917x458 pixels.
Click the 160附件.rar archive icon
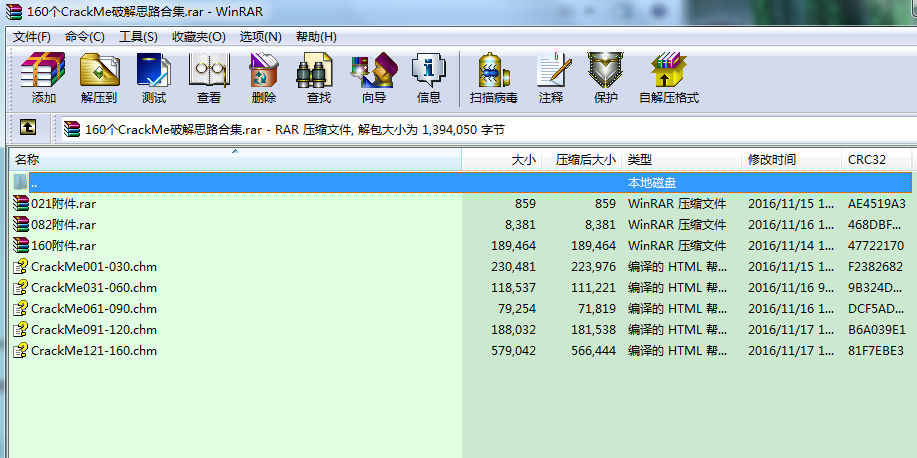click(21, 246)
